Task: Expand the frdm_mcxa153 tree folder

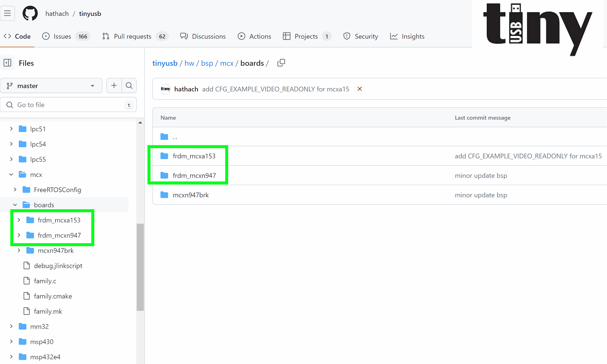Action: click(19, 220)
